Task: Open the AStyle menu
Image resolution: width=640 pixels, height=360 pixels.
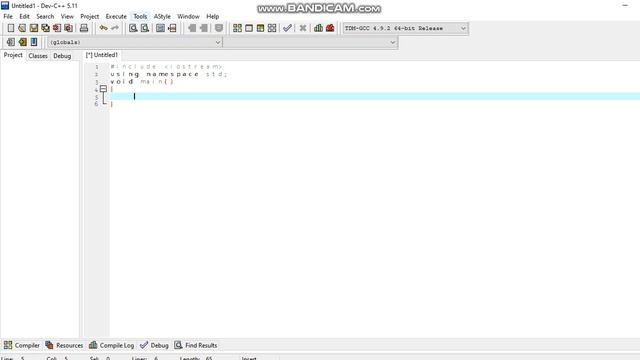Action: [162, 16]
